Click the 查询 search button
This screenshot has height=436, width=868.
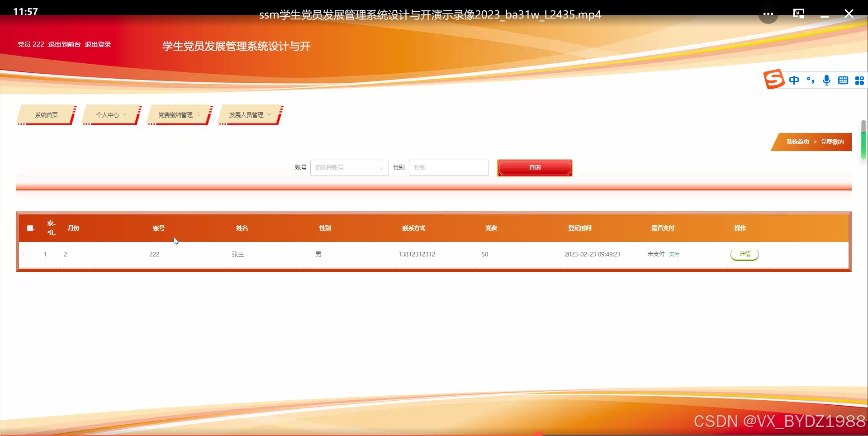pyautogui.click(x=535, y=168)
